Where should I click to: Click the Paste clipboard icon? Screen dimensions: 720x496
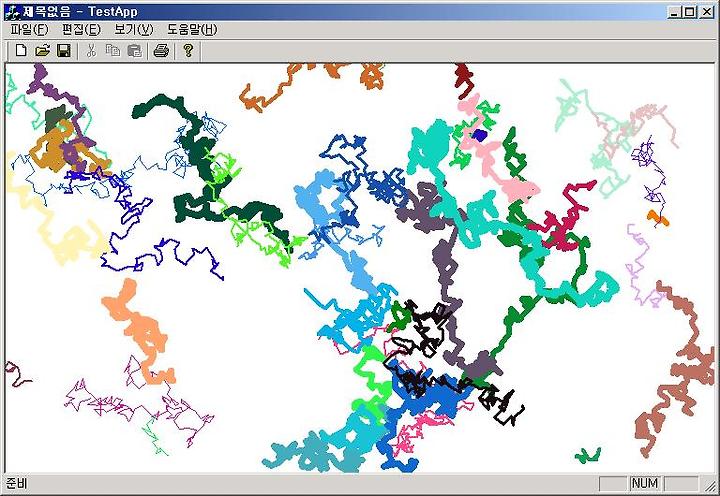pos(134,50)
